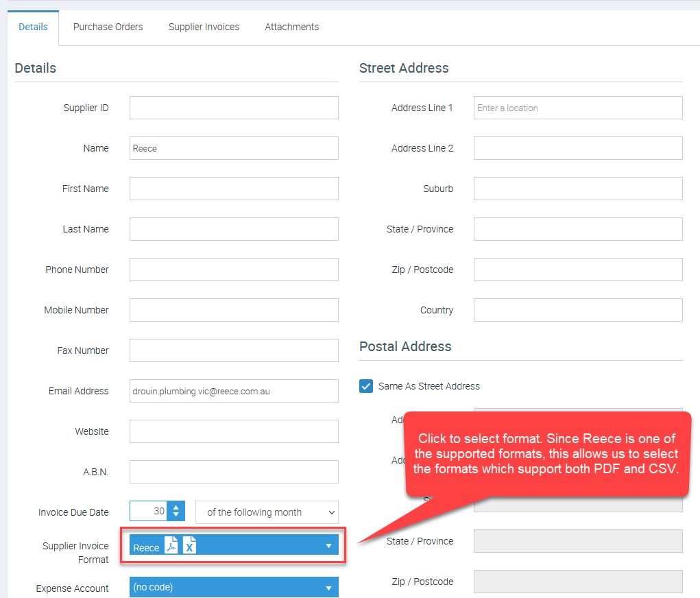
Task: Click the PDF icon in Supplier Invoice Format
Action: 171,545
